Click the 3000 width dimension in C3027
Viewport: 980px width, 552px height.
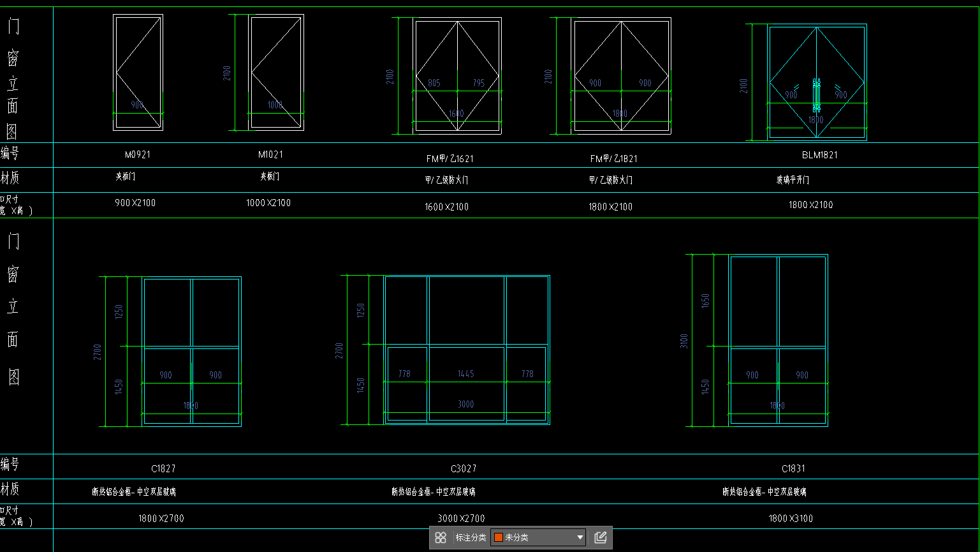pos(466,404)
